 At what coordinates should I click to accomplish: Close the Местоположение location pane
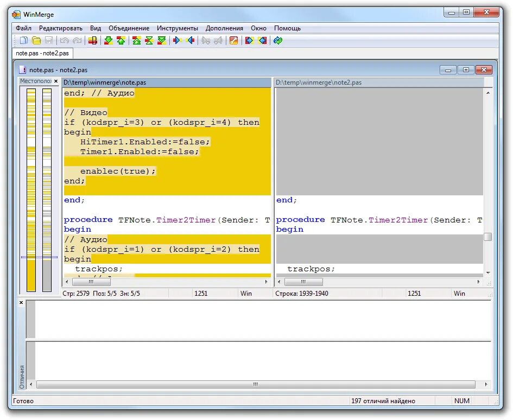[x=56, y=81]
